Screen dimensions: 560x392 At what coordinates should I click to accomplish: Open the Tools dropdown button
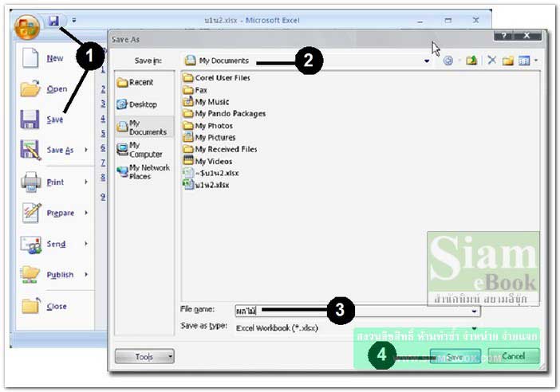point(144,356)
